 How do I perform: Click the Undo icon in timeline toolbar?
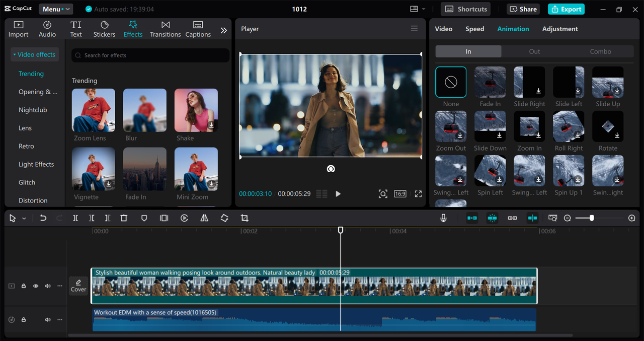tap(43, 218)
